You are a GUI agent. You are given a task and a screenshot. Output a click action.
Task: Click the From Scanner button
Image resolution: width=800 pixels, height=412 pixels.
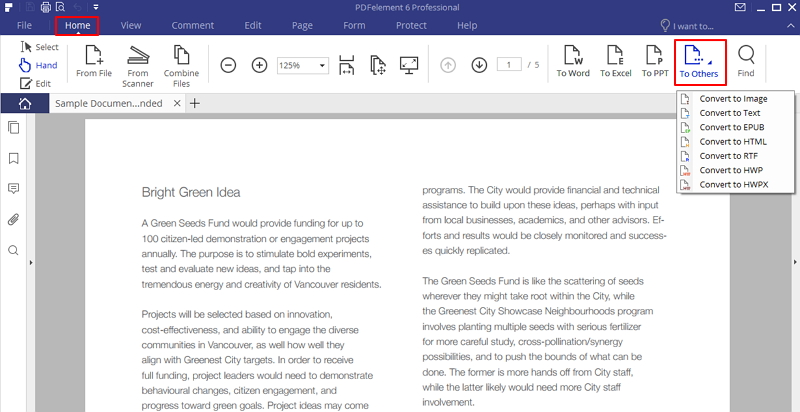[138, 66]
